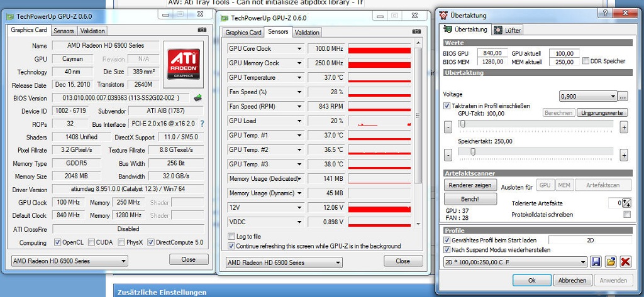Enable the PhysX checkbox
The image size is (644, 297).
point(121,242)
